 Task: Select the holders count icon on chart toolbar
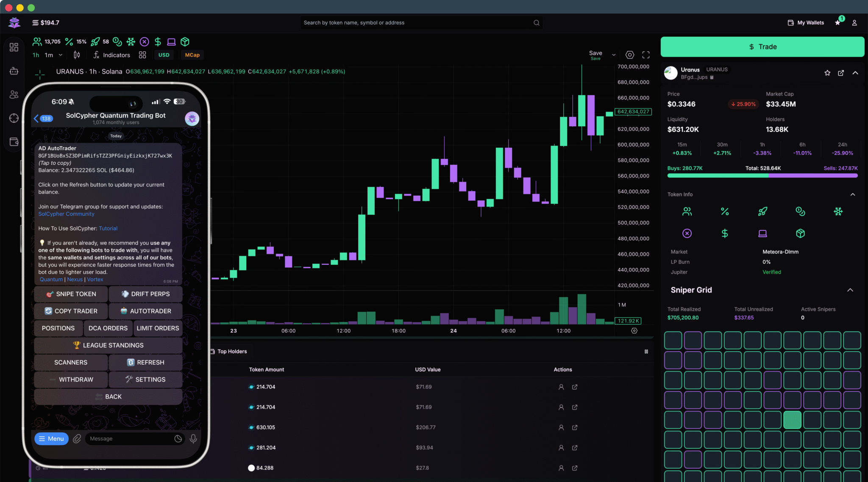tap(36, 42)
